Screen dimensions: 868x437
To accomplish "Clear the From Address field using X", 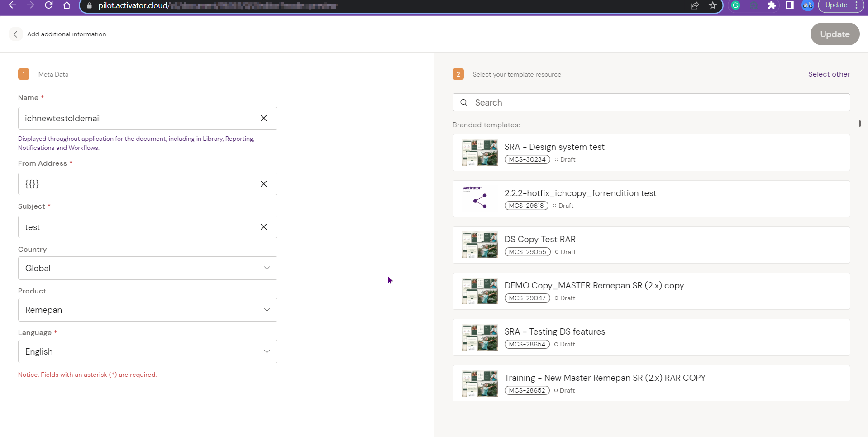I will [263, 184].
